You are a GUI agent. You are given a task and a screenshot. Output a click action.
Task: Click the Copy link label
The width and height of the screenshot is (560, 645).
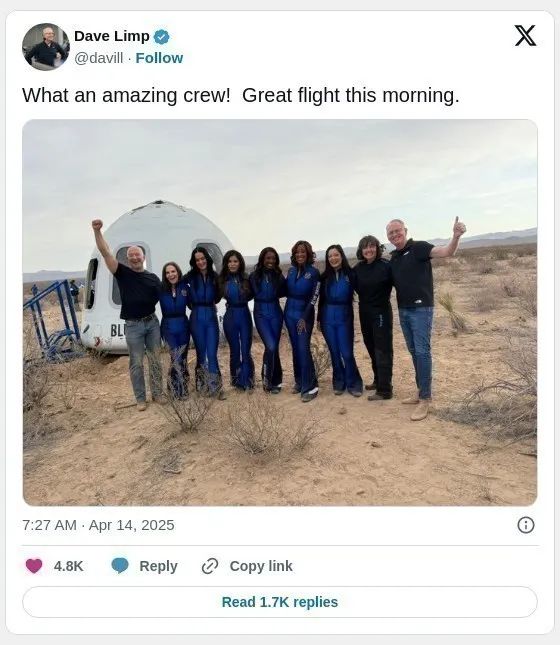coord(261,566)
